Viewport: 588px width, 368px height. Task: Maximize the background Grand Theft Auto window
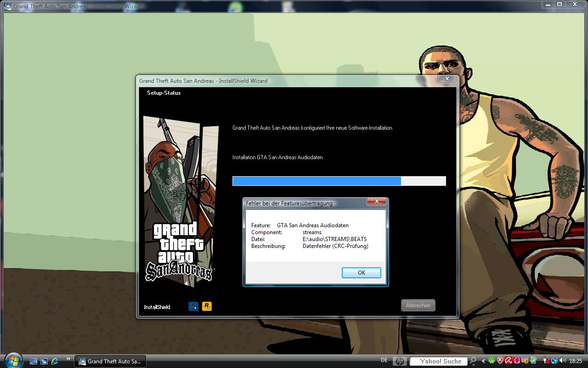tap(560, 5)
